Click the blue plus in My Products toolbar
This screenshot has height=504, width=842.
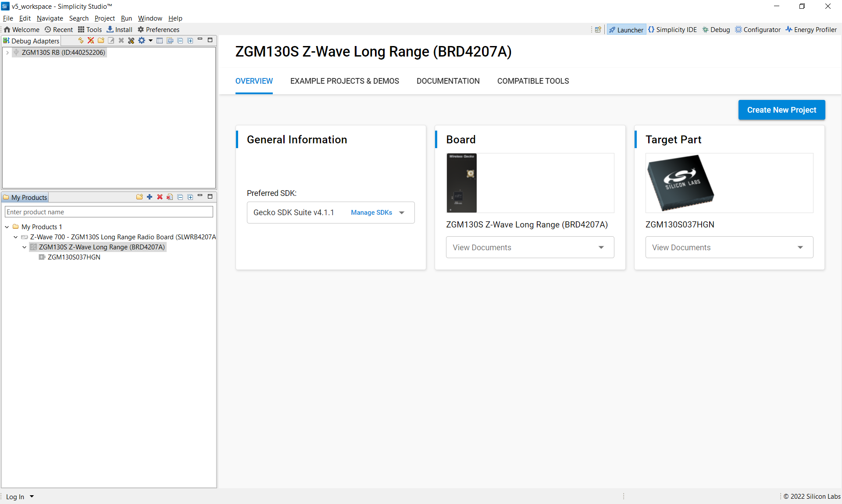[150, 197]
